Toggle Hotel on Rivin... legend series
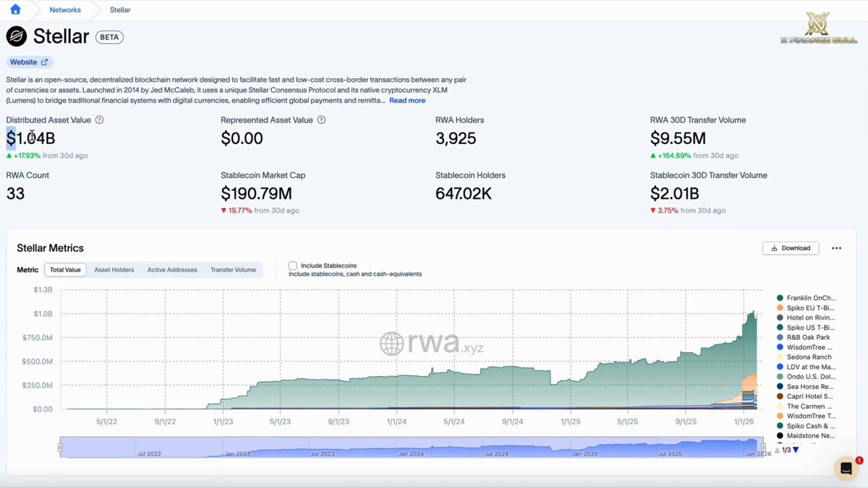Viewport: 868px width, 488px height. [807, 317]
